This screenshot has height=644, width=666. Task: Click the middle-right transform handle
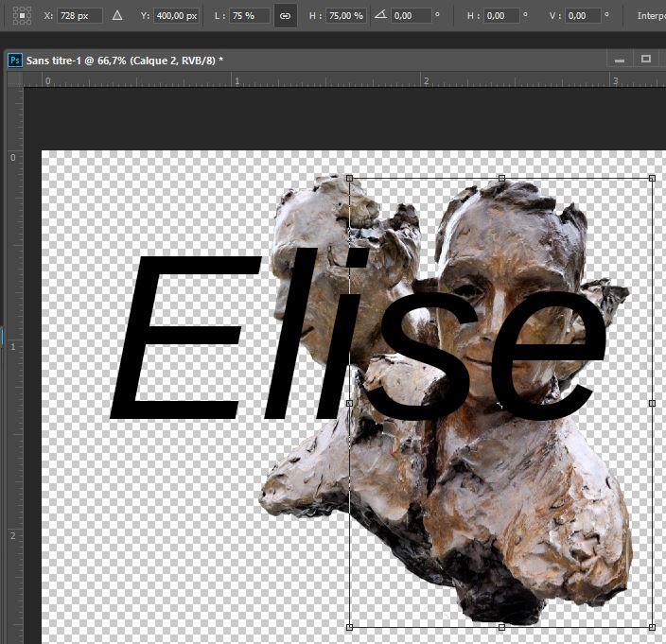pyautogui.click(x=652, y=403)
